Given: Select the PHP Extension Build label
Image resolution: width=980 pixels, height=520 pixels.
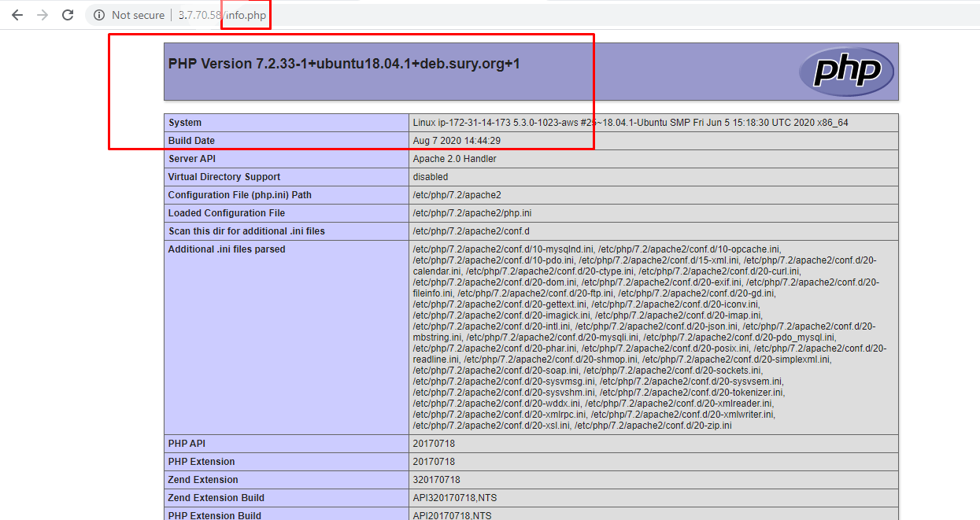Looking at the screenshot, I should tap(213, 515).
